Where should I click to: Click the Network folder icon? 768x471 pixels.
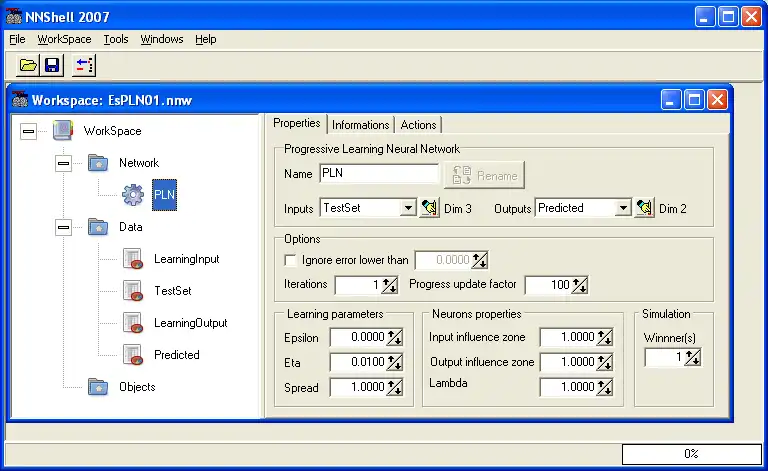point(98,163)
